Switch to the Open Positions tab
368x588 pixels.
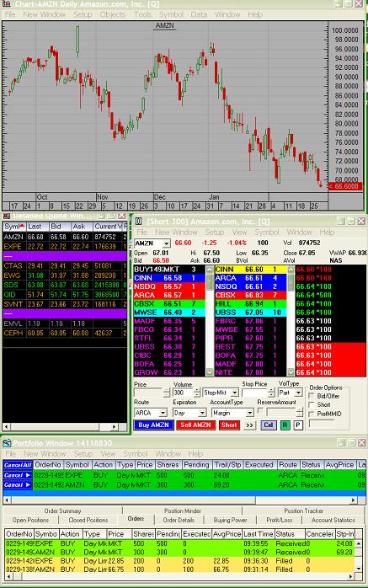30,520
